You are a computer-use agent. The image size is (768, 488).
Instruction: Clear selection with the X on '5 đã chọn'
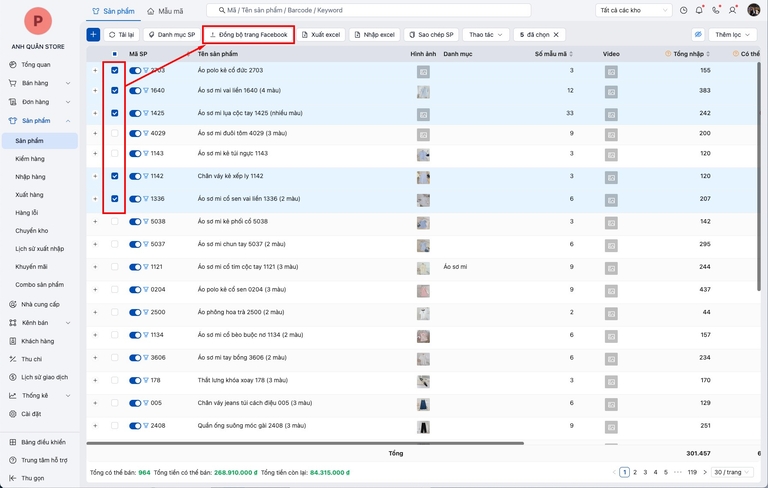[x=557, y=34]
